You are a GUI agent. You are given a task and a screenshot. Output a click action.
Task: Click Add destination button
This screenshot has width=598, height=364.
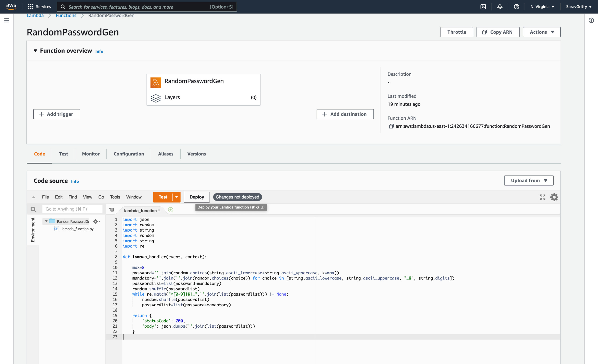pyautogui.click(x=345, y=114)
